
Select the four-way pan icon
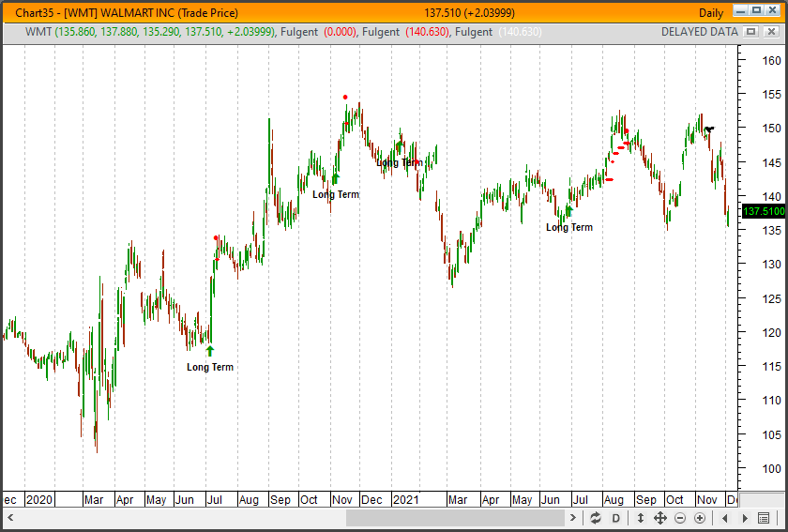point(659,518)
